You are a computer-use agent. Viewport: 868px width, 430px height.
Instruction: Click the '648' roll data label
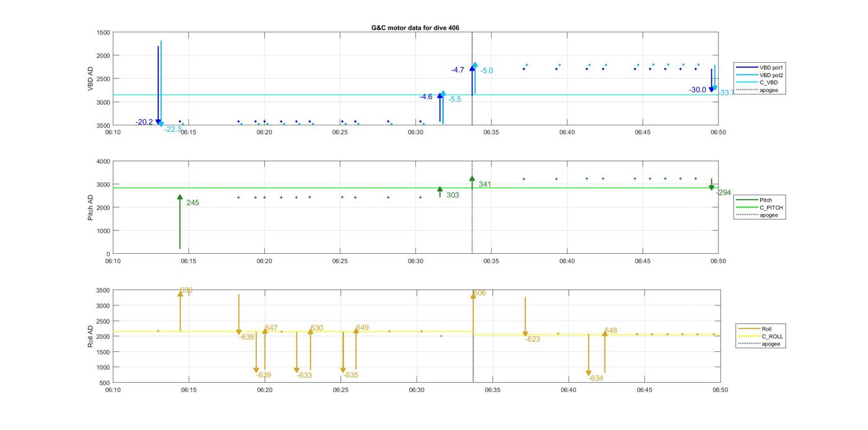[611, 331]
